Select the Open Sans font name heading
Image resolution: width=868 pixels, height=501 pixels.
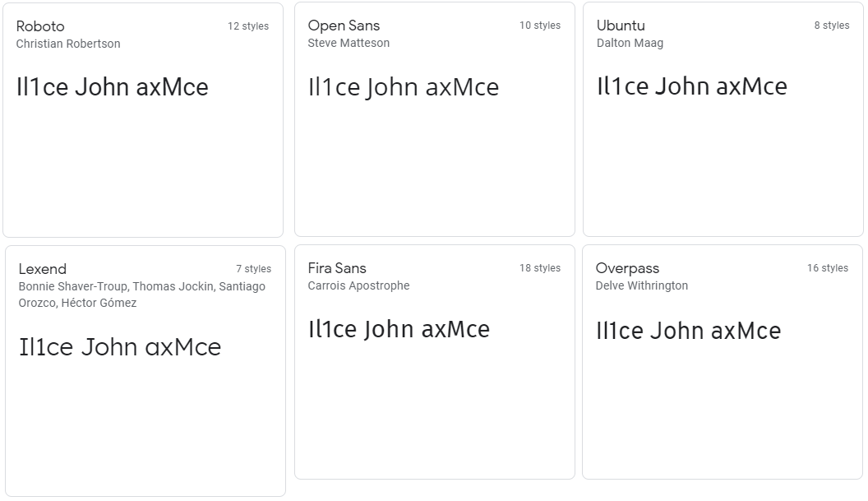tap(344, 26)
